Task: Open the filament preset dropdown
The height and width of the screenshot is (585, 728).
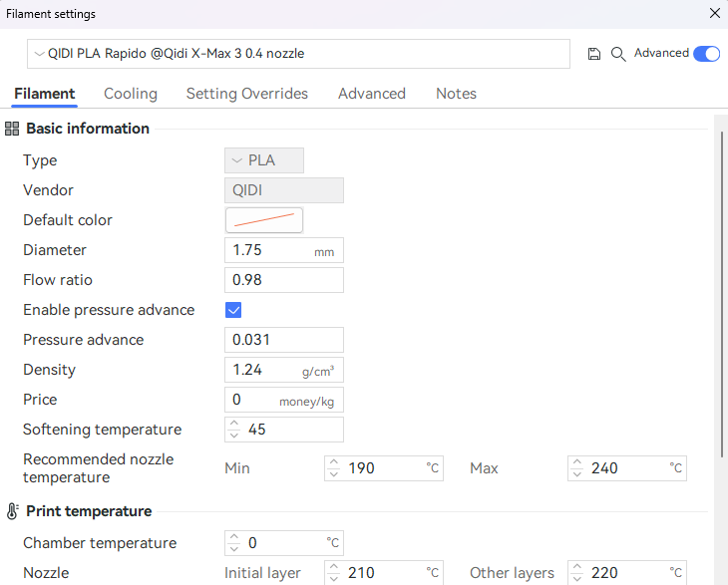Action: (x=297, y=54)
